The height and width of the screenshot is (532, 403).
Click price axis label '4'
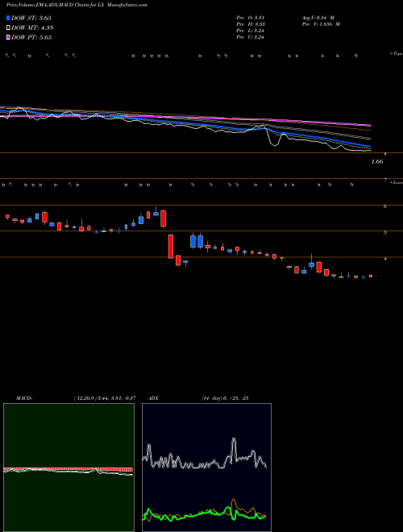[x=385, y=259]
